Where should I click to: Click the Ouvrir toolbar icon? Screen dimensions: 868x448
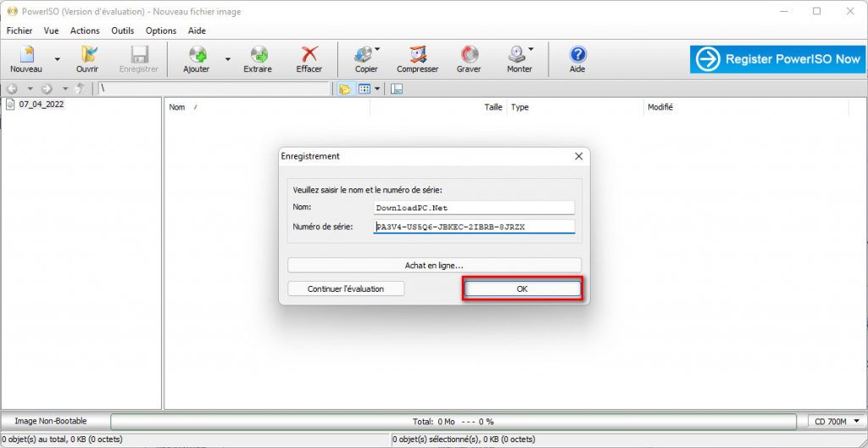87,55
